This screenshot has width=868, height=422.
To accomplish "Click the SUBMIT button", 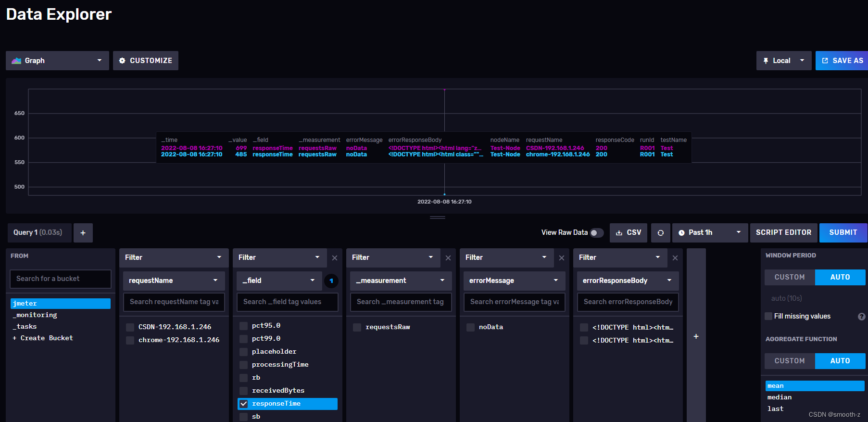I will (843, 232).
